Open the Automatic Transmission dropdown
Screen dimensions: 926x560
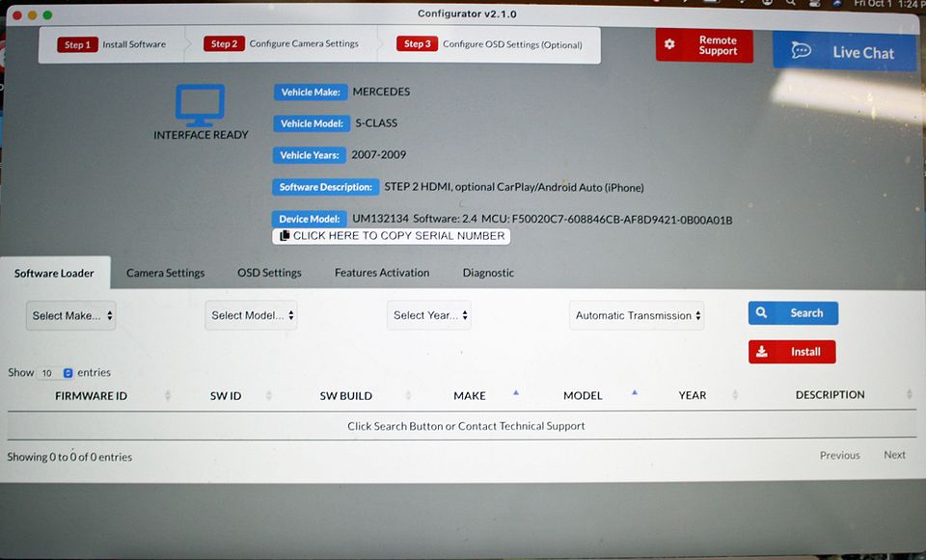coord(637,315)
